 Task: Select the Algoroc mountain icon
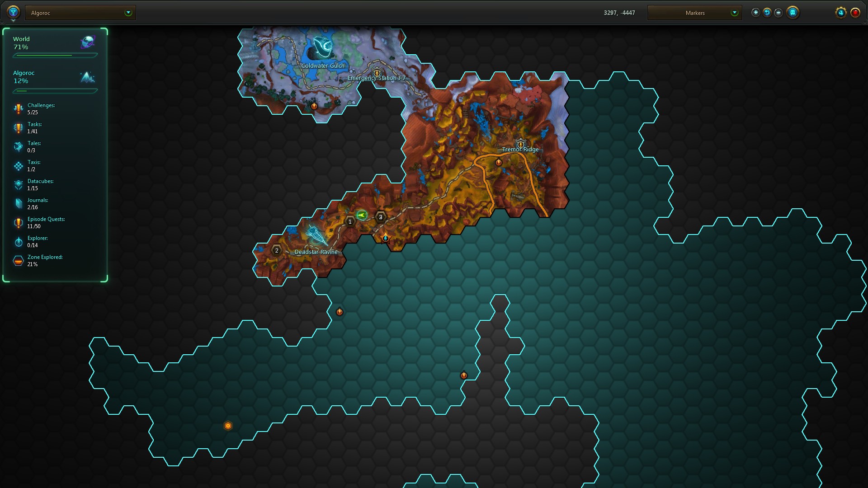tap(88, 77)
